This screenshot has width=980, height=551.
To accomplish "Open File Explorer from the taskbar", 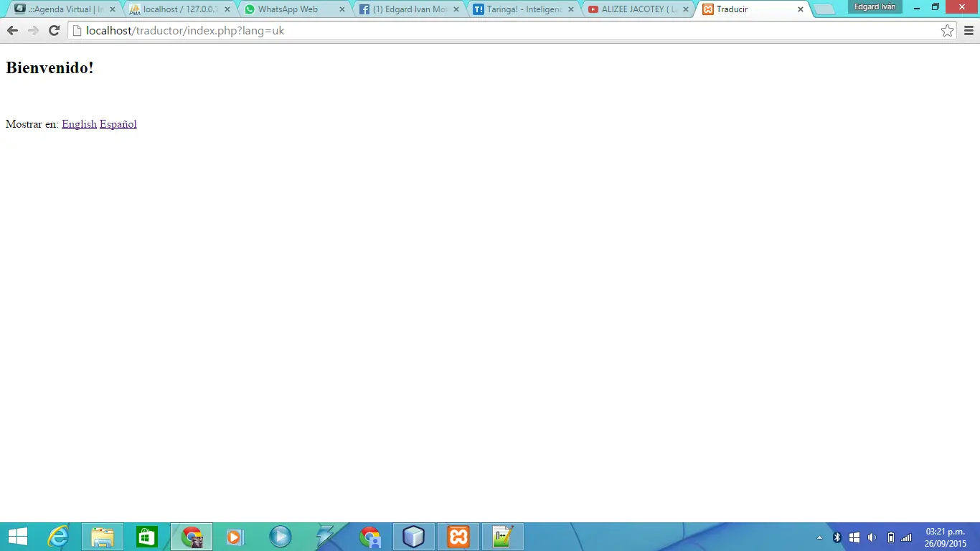I will tap(103, 537).
